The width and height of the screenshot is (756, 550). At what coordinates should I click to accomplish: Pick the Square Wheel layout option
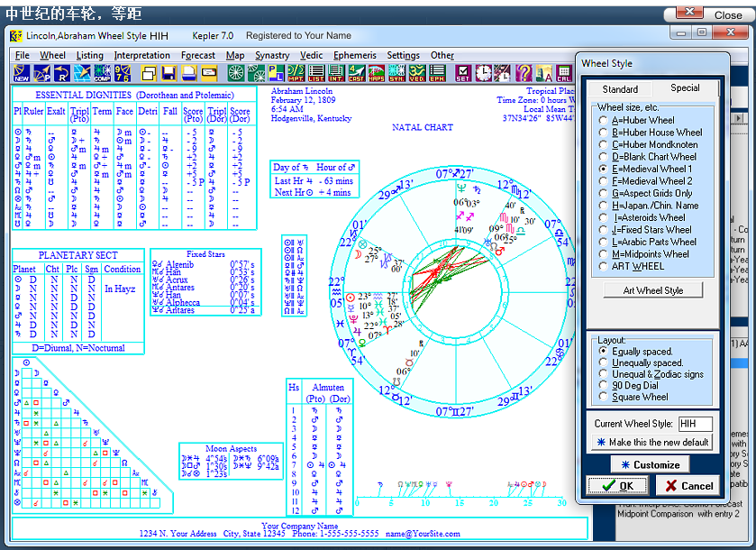tap(604, 397)
